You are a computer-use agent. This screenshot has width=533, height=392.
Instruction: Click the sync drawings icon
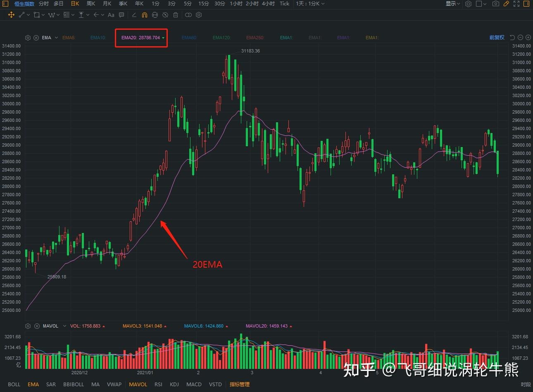pos(155,15)
